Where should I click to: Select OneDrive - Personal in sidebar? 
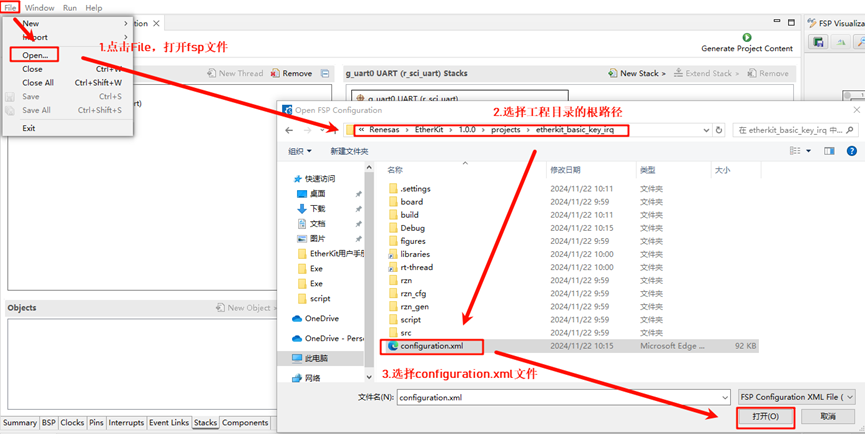328,338
